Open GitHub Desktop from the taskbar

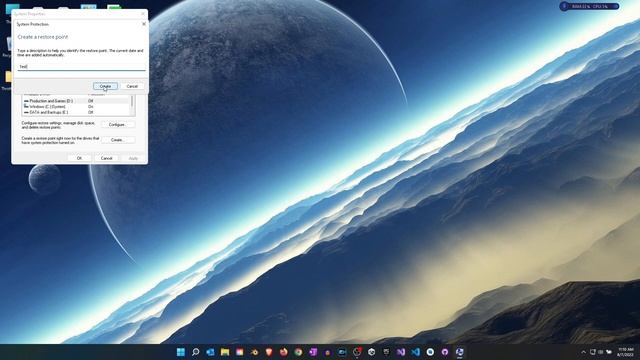pyautogui.click(x=445, y=352)
